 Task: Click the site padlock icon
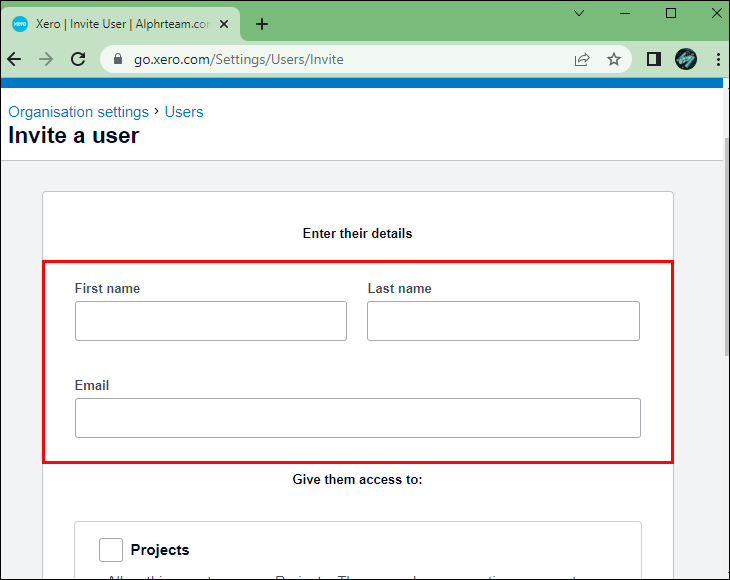click(x=118, y=59)
